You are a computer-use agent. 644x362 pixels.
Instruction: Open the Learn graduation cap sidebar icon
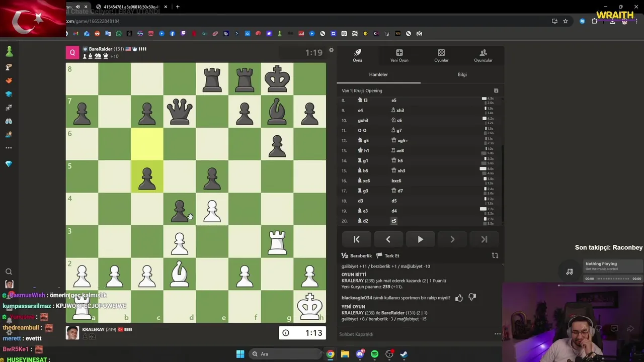coord(9,94)
